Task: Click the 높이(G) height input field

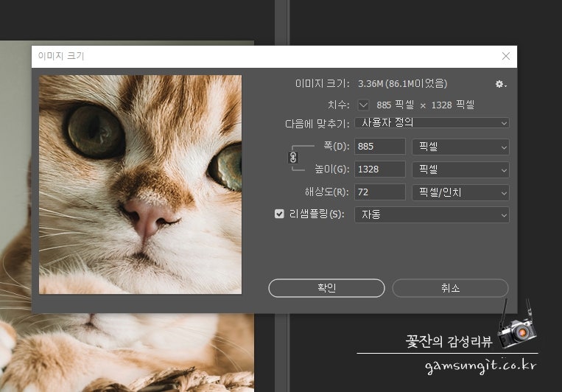Action: point(380,169)
